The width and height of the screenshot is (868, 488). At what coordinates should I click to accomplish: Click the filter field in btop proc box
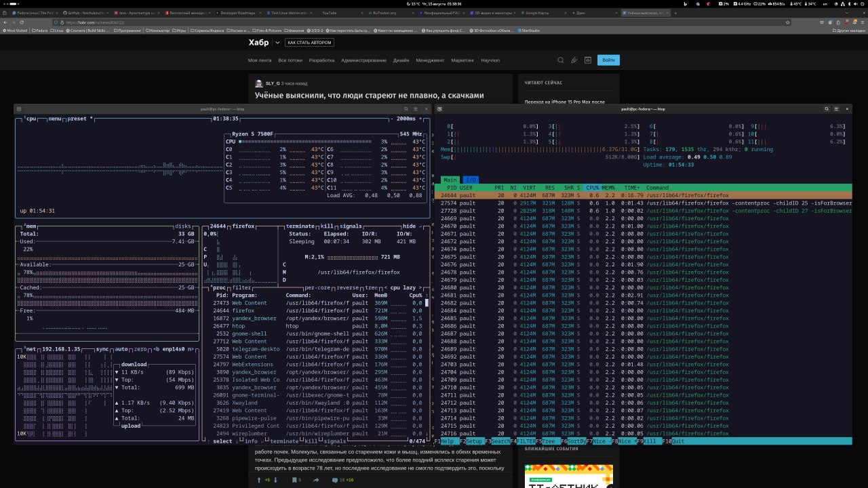pos(242,287)
